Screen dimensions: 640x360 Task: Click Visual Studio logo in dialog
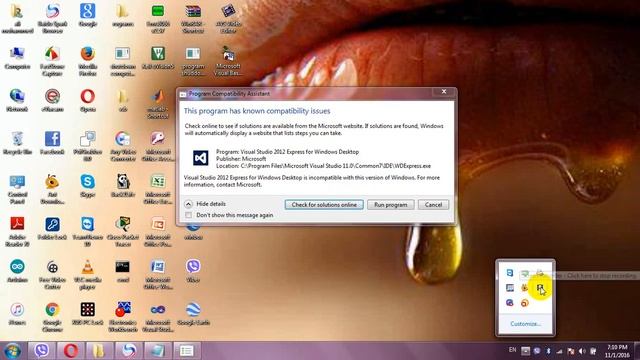[200, 158]
